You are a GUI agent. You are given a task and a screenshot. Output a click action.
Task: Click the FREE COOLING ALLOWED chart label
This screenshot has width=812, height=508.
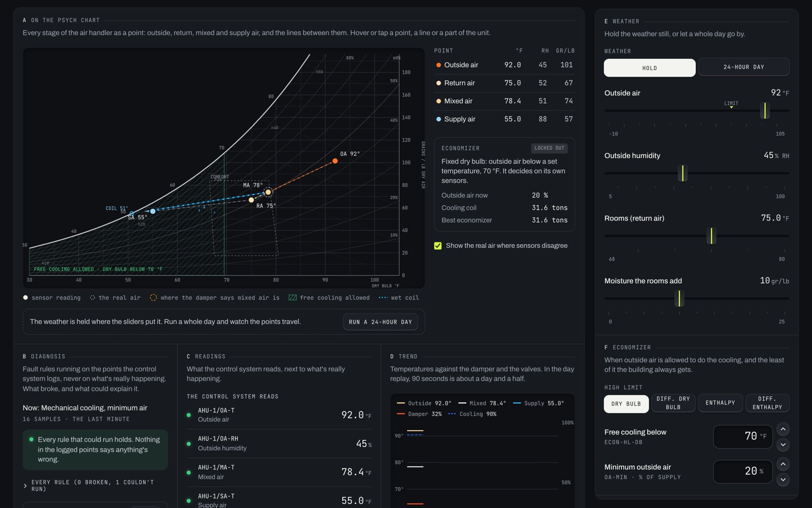point(98,269)
